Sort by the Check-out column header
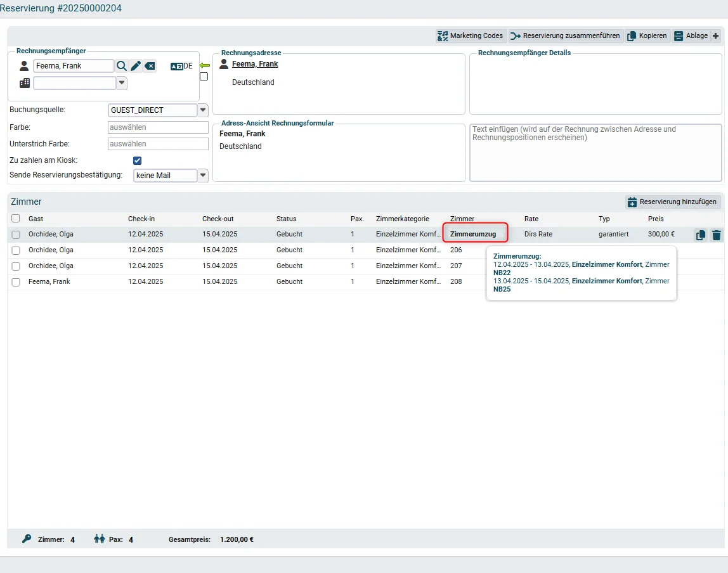 pos(218,219)
